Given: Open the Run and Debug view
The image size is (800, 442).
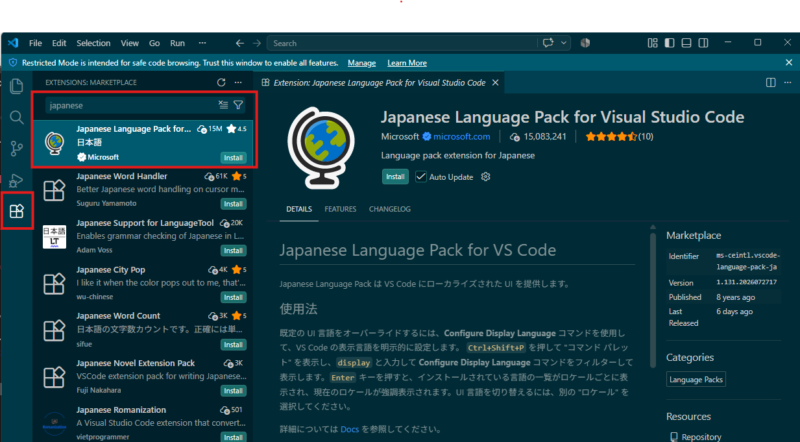Looking at the screenshot, I should [16, 180].
